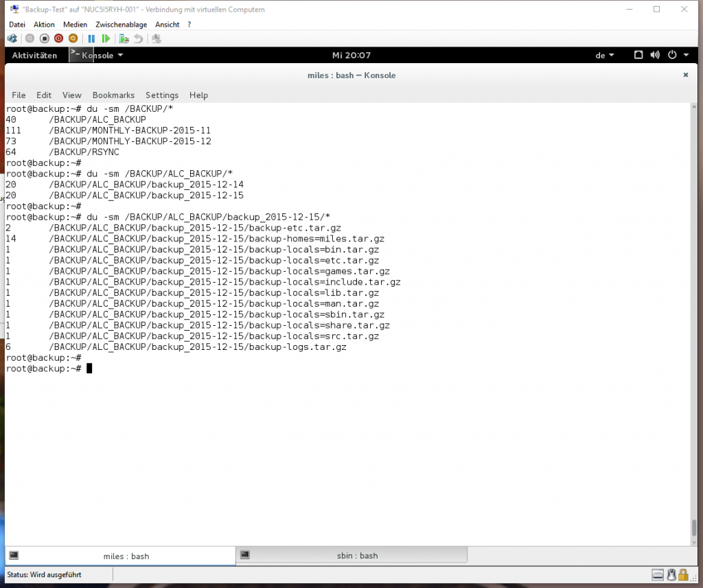The image size is (703, 588).
Task: Open the GNOME sound volume icon
Action: coord(655,55)
